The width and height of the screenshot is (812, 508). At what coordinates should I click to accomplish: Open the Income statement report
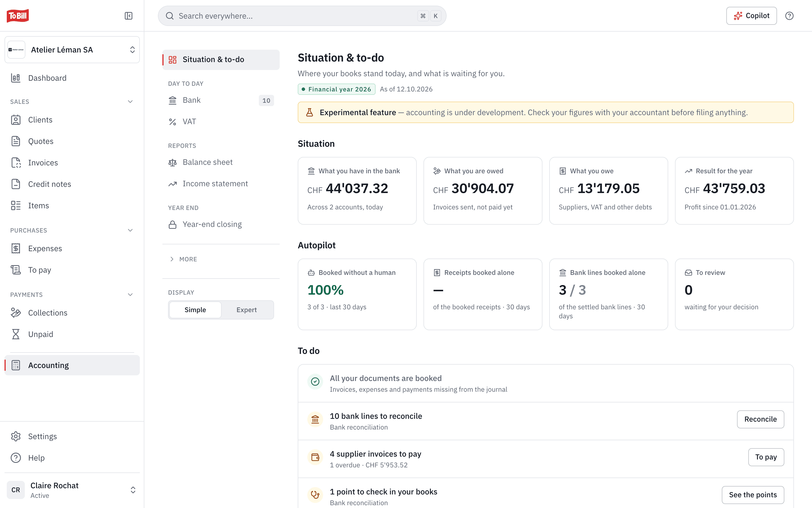[221, 184]
